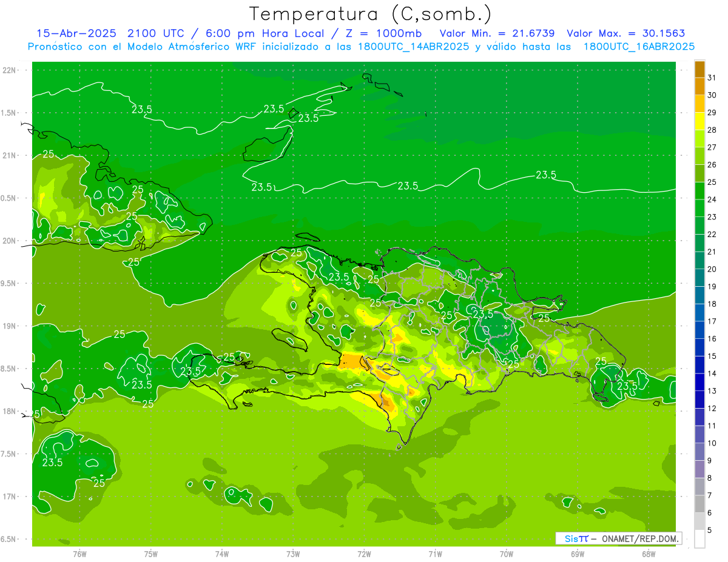Click the "68W" longitude axis label
The width and height of the screenshot is (728, 562).
pyautogui.click(x=649, y=554)
